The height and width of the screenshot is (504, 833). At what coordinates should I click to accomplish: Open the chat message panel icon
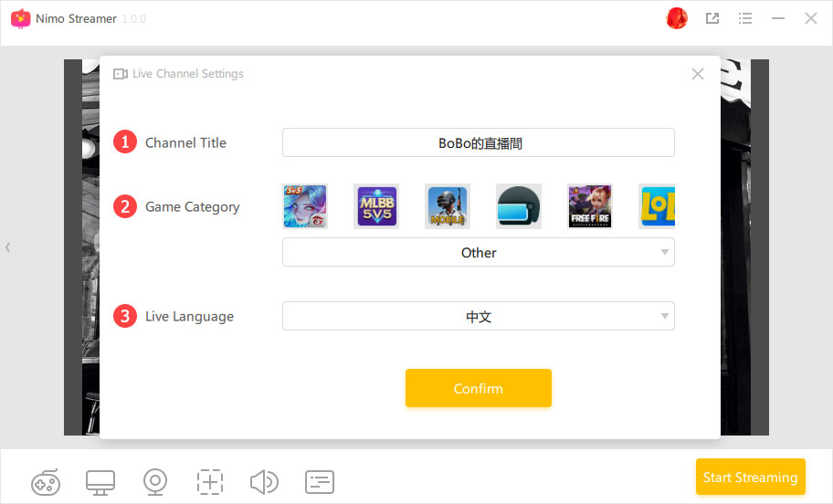(320, 481)
